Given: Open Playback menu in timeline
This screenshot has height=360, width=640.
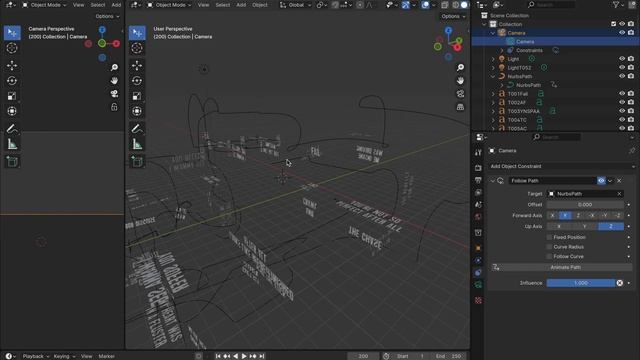Looking at the screenshot, I should click(36, 356).
